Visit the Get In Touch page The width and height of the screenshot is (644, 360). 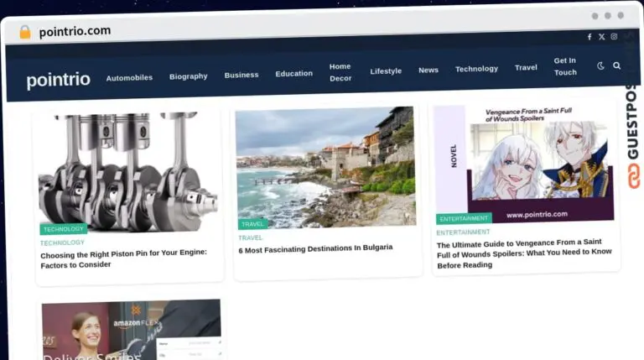(x=565, y=66)
